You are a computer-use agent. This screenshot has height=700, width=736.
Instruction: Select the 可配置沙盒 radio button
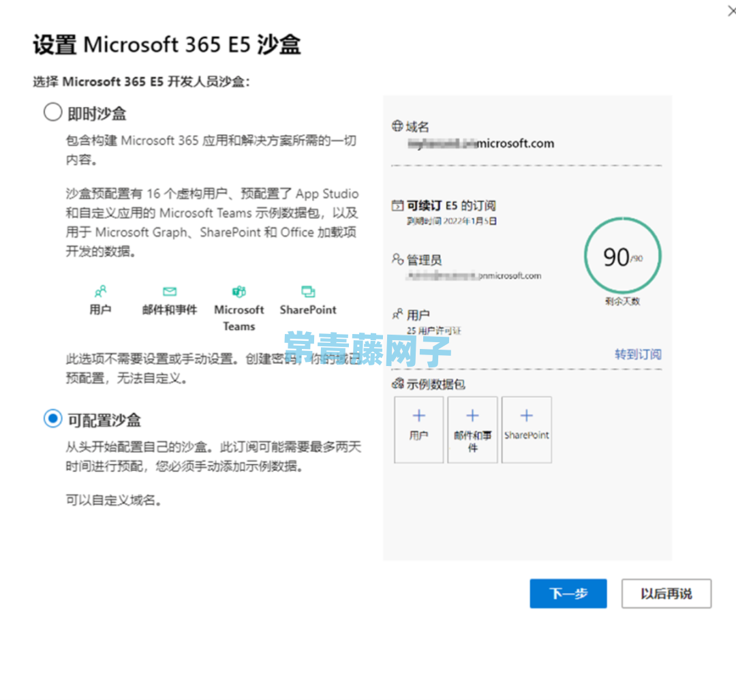[x=52, y=418]
